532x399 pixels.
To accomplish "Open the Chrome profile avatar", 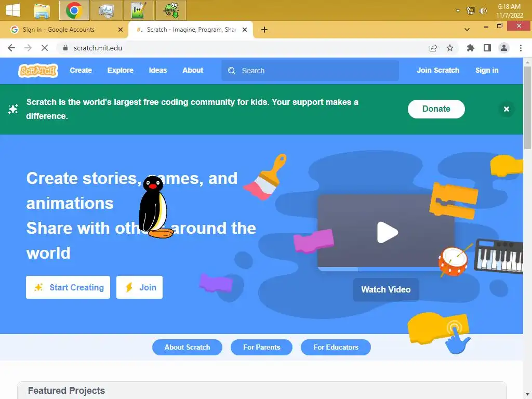I will pos(504,48).
